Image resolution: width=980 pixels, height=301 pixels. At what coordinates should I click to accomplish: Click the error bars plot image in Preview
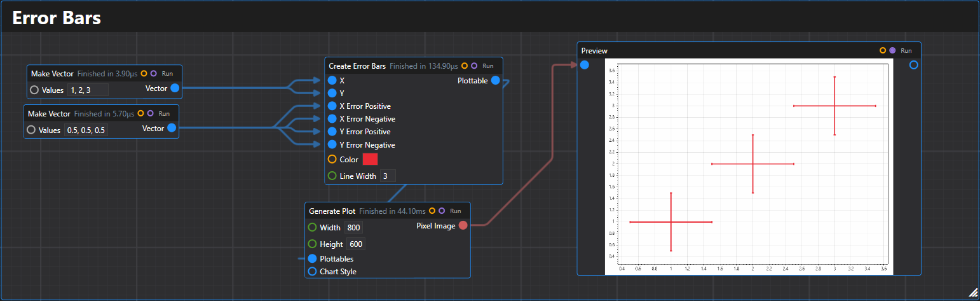(x=749, y=167)
